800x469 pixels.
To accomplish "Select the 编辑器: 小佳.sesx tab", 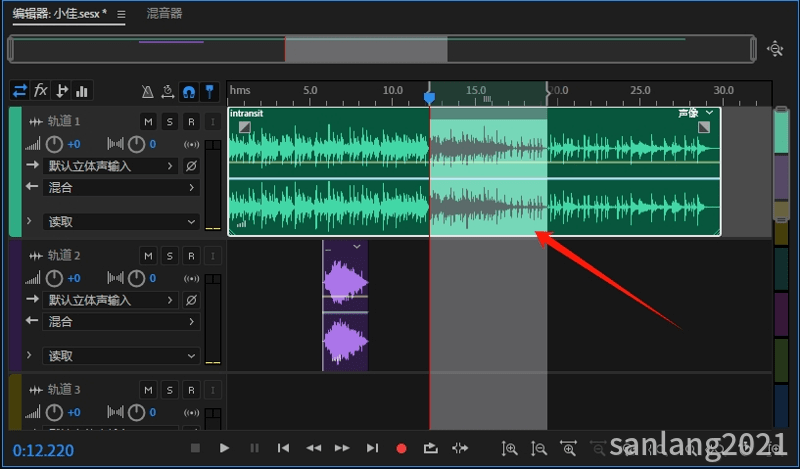I will (60, 14).
